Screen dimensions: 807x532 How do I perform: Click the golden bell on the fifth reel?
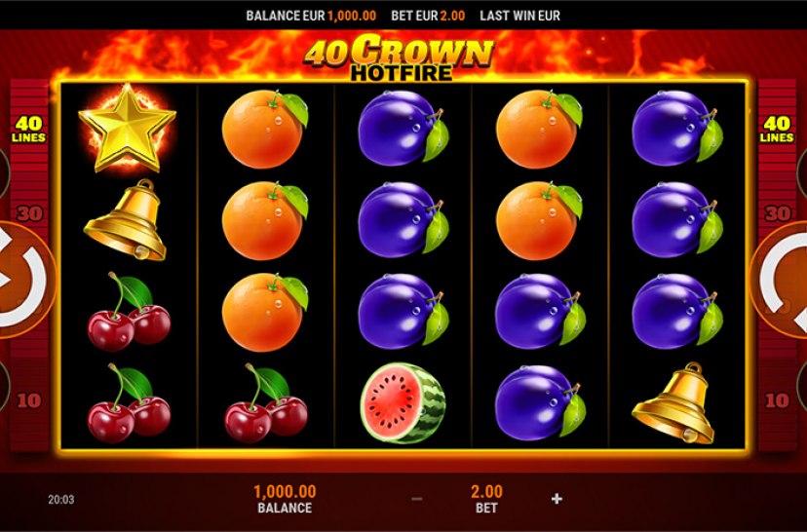pyautogui.click(x=674, y=402)
